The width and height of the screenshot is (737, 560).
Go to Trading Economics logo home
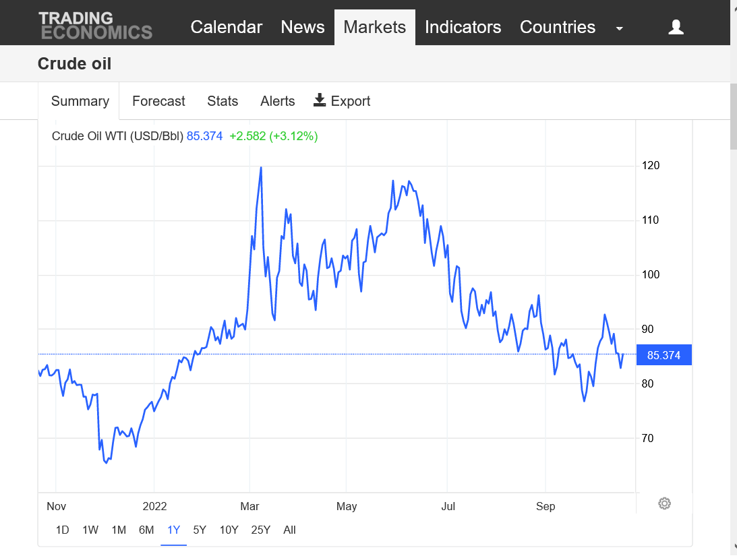pos(96,26)
